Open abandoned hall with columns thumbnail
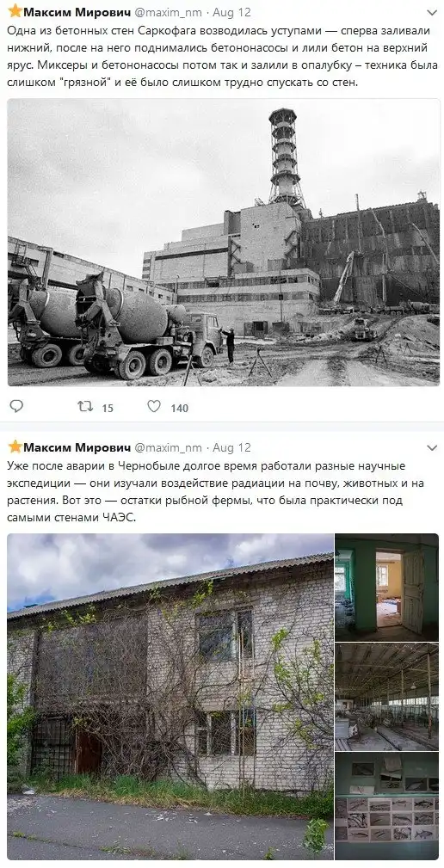 (x=386, y=697)
